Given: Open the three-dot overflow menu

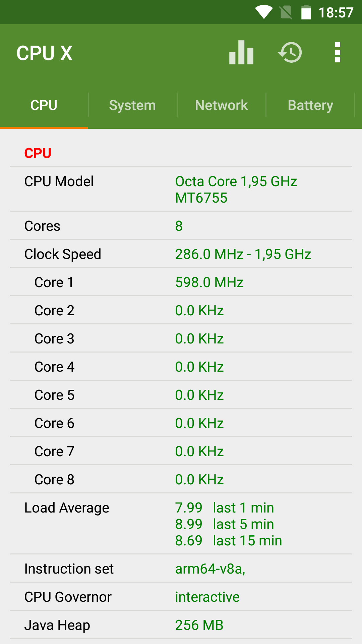Looking at the screenshot, I should click(338, 53).
